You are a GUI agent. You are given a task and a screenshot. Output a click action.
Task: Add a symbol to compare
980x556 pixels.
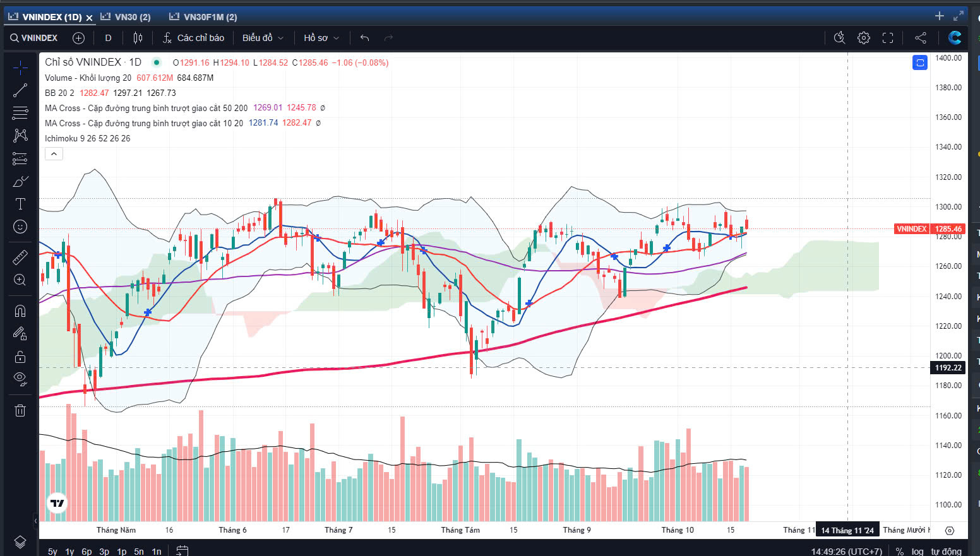click(78, 38)
